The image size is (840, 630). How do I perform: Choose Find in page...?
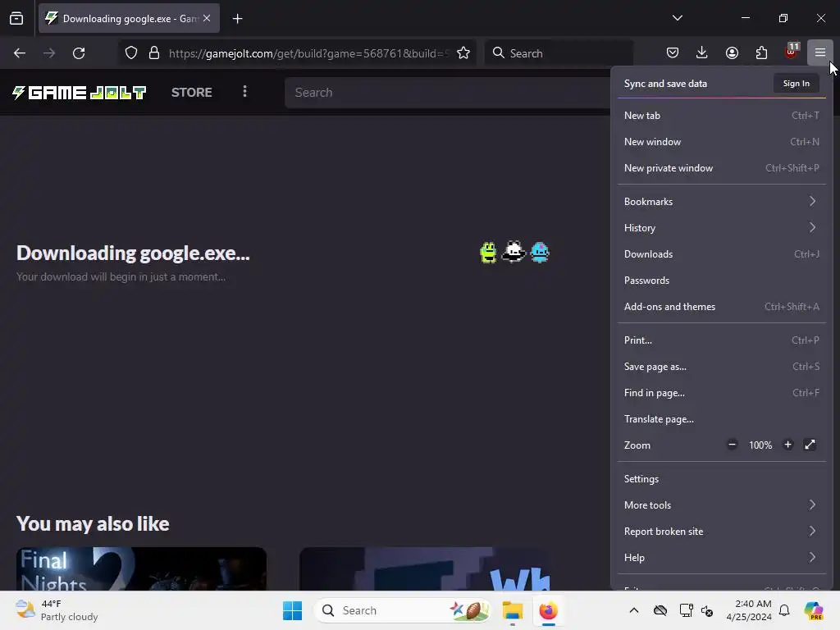(x=722, y=393)
